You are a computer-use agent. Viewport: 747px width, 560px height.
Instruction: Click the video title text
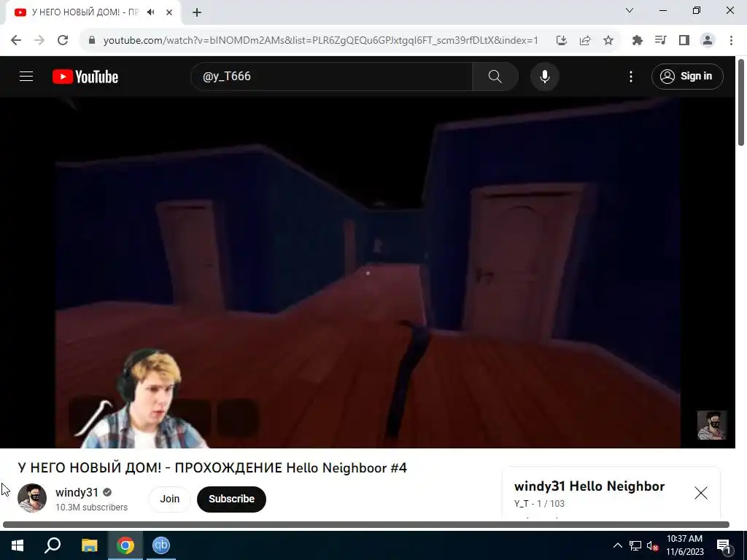pyautogui.click(x=212, y=467)
